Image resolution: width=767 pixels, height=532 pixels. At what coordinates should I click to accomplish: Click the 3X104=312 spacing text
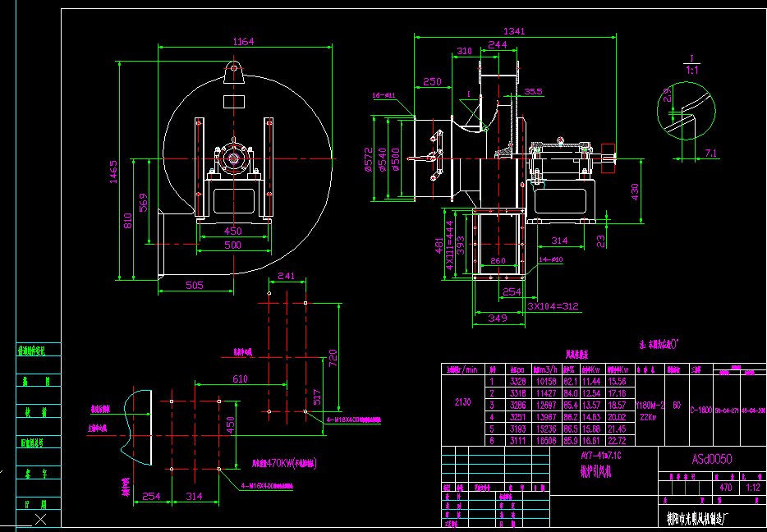pos(553,306)
